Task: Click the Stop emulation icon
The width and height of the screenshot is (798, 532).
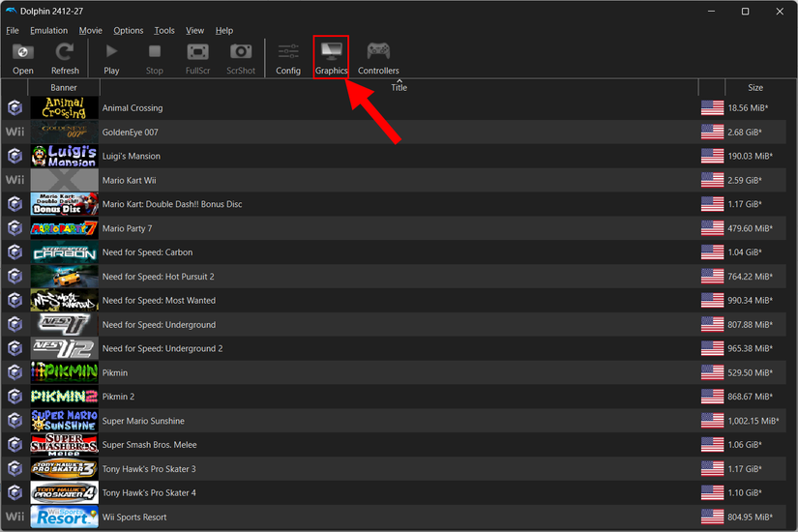Action: (155, 57)
